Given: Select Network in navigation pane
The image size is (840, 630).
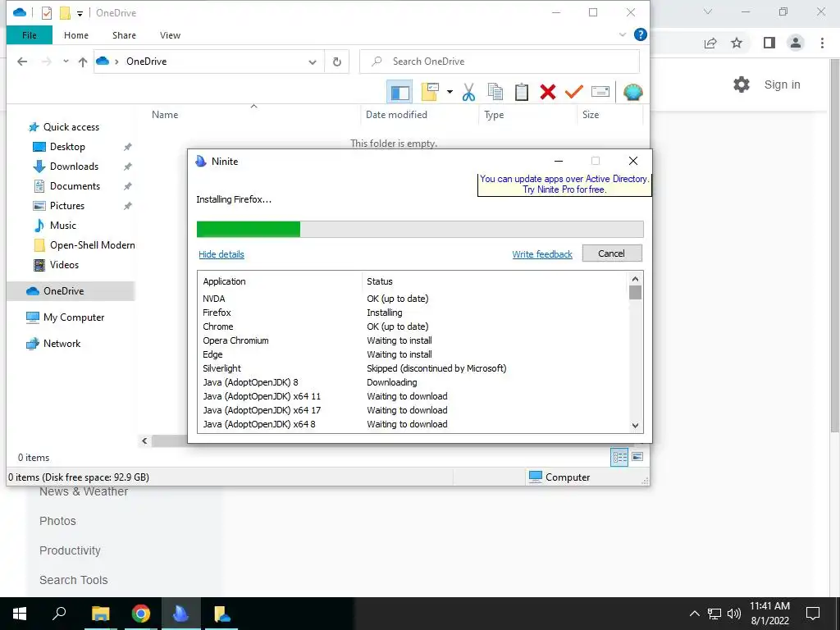Looking at the screenshot, I should pyautogui.click(x=62, y=344).
